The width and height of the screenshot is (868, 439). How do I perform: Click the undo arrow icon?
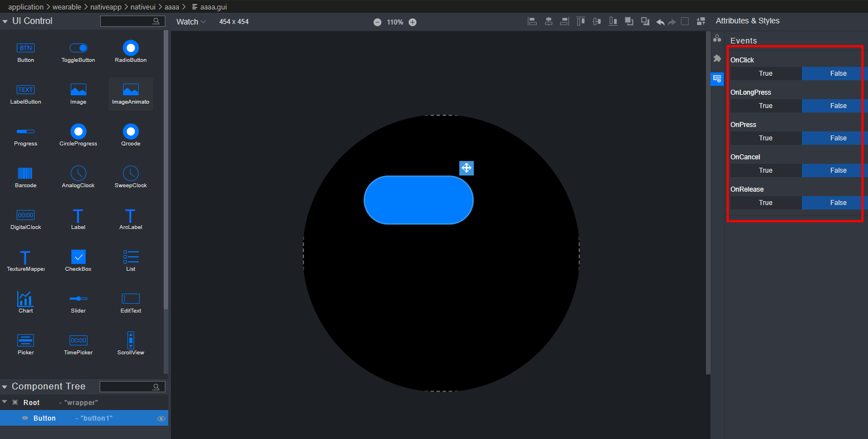660,22
